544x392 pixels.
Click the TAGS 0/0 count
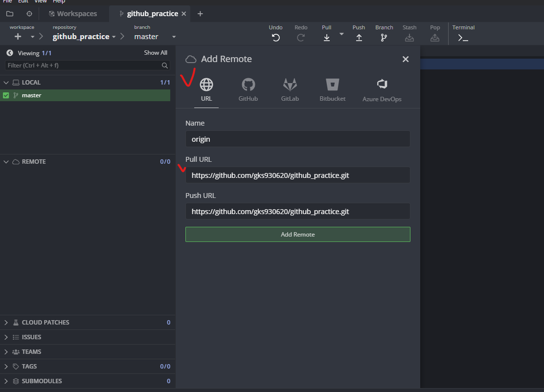(165, 367)
